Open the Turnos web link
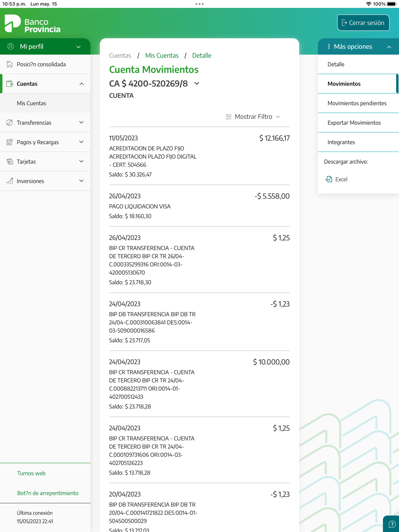 click(x=31, y=473)
